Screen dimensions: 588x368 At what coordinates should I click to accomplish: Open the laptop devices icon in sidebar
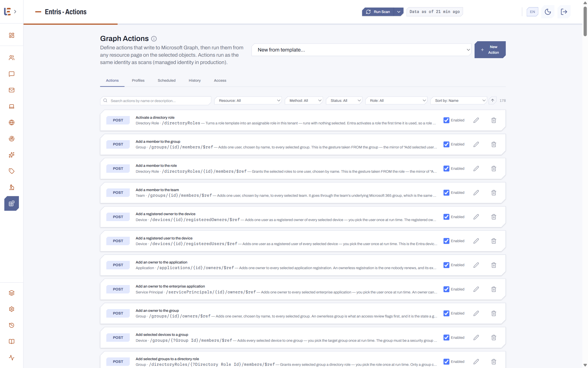pyautogui.click(x=12, y=106)
